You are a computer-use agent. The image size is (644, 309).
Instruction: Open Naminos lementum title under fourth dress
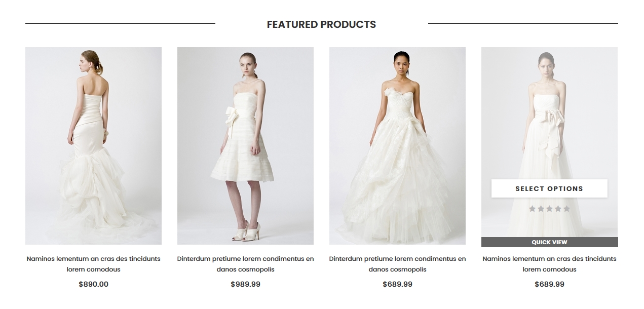coord(549,264)
